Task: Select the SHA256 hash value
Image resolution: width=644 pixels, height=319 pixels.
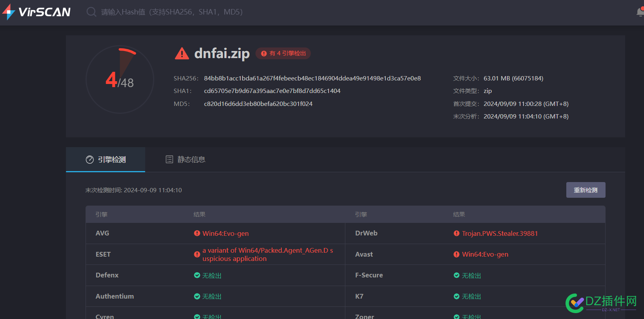Action: (x=312, y=78)
